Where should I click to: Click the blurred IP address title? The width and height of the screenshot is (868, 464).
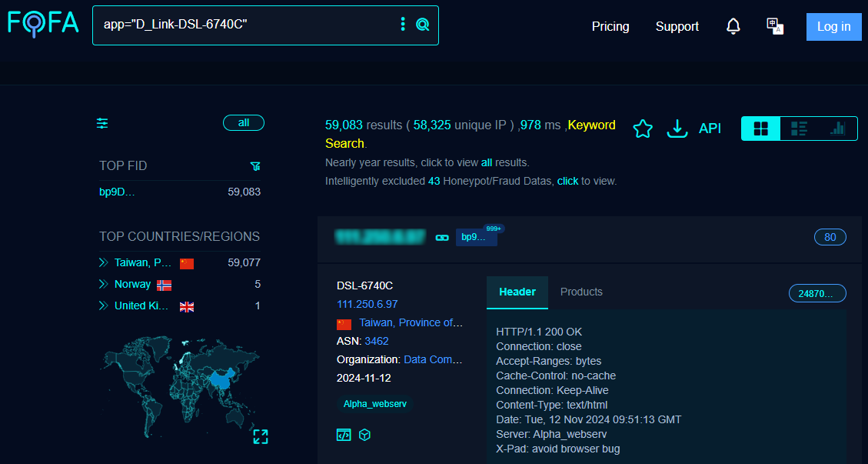[381, 237]
